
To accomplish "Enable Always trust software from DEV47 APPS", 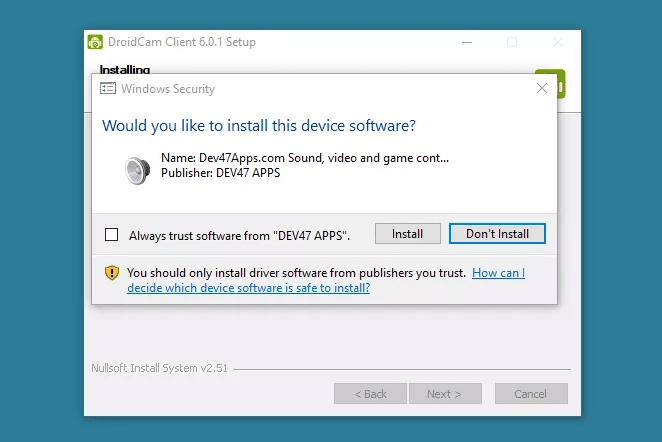I will click(111, 235).
